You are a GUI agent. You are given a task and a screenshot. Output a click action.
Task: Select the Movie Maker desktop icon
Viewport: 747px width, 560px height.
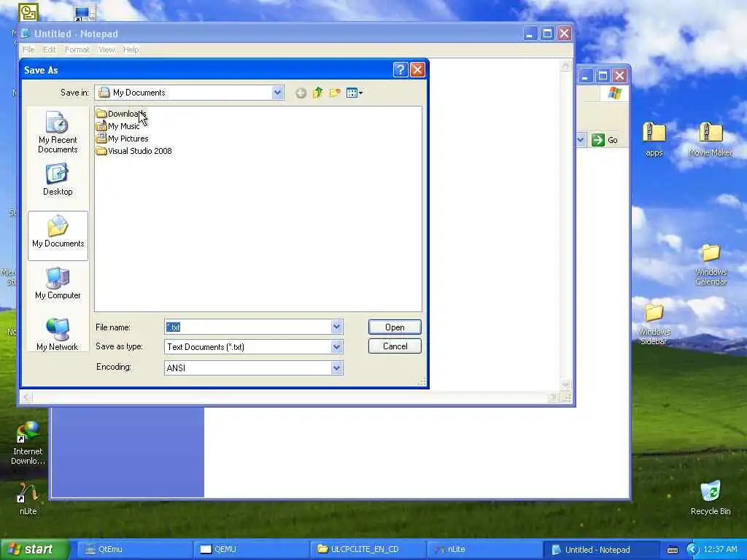point(711,139)
